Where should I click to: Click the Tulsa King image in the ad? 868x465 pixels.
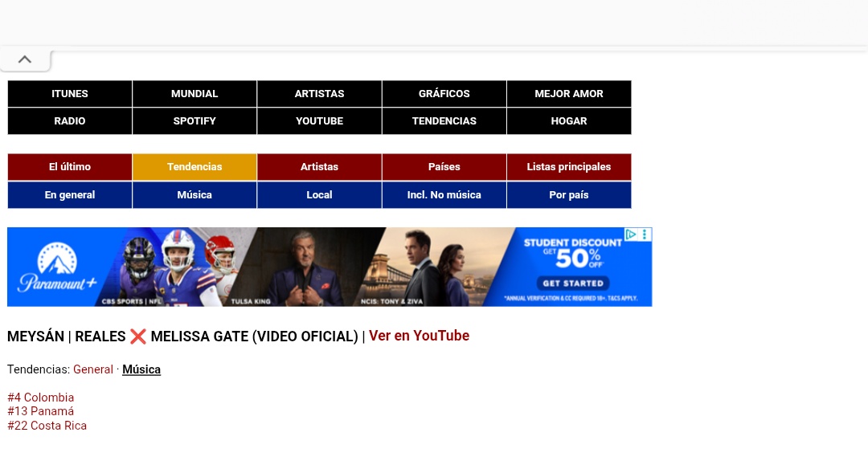click(x=305, y=267)
